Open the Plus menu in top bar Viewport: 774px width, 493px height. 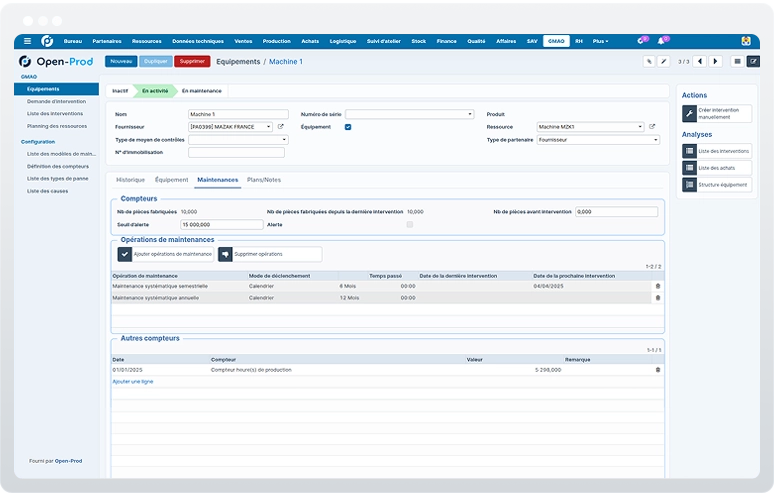(600, 41)
